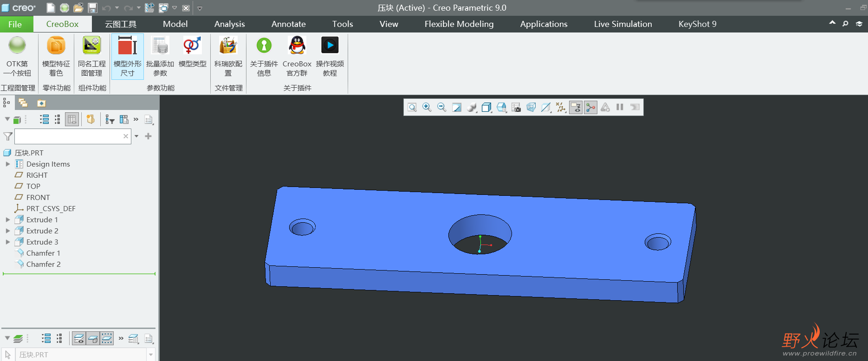Open the 模型特征着色 tool
The image size is (868, 361).
pos(56,56)
